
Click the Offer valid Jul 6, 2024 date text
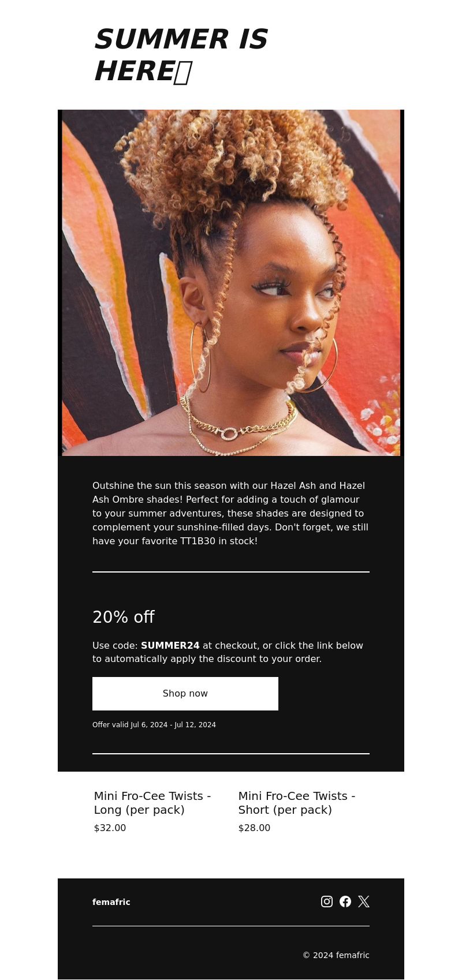coord(154,725)
